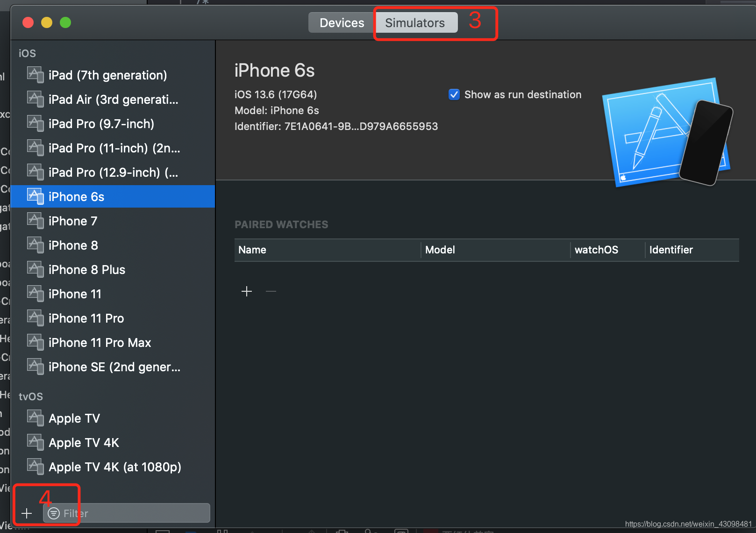
Task: Click the iPhone 7 simulator icon
Action: (x=36, y=221)
